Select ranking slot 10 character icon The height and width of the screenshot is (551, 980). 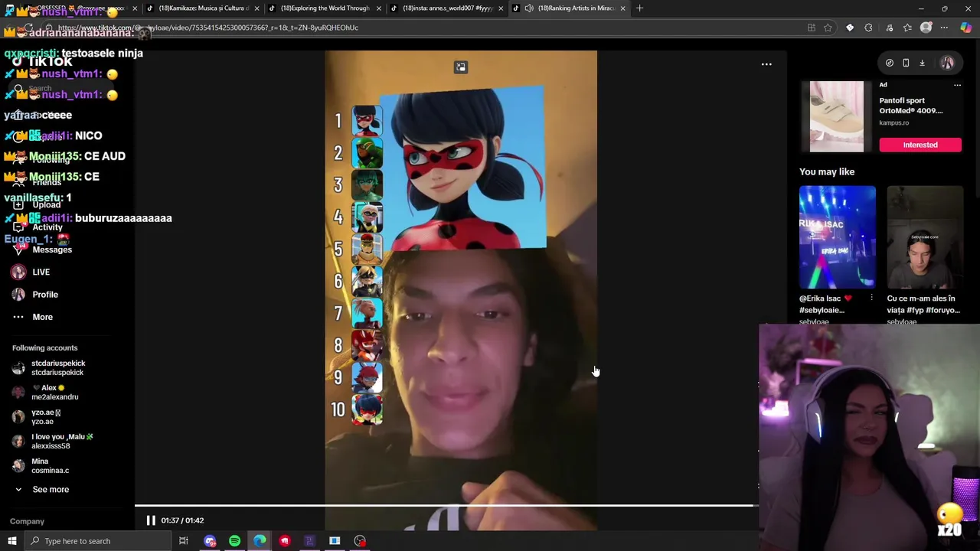tap(367, 409)
